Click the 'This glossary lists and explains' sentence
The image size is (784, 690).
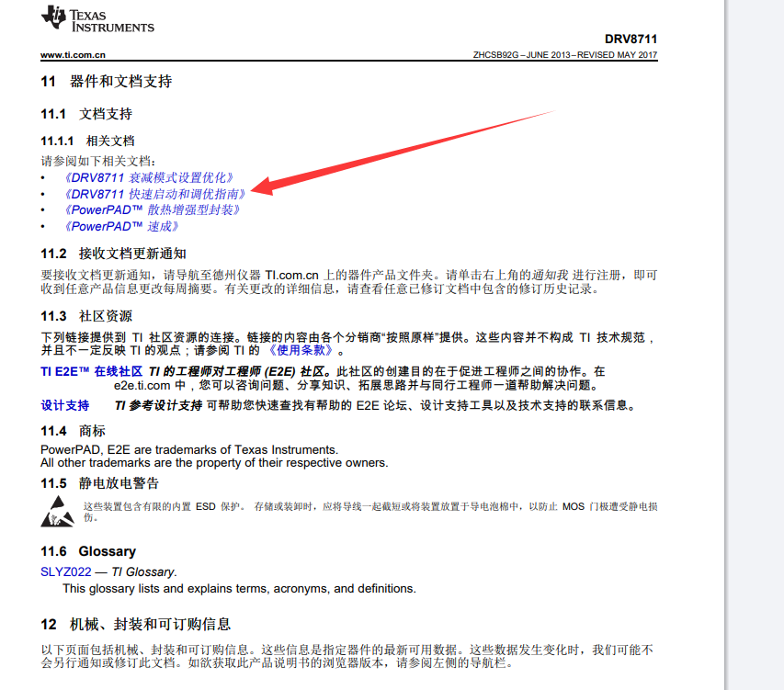point(239,589)
